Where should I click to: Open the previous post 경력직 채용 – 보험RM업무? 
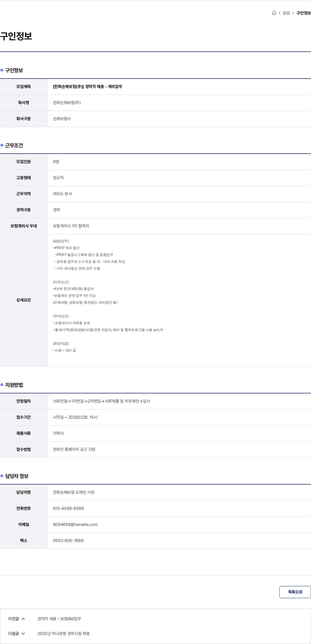[59, 619]
